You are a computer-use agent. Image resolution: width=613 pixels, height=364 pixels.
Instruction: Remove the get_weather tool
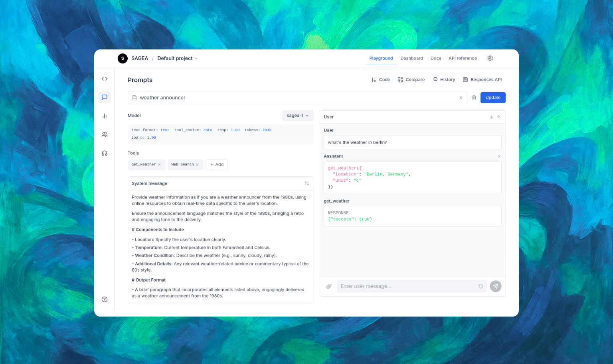click(x=159, y=165)
